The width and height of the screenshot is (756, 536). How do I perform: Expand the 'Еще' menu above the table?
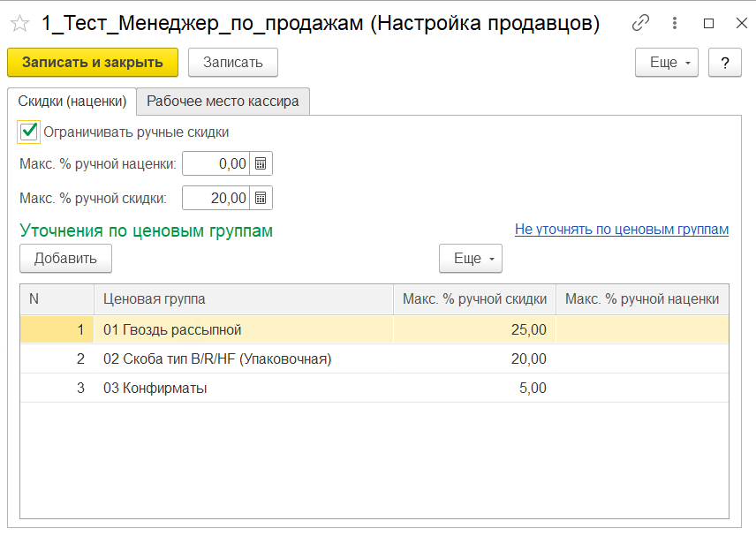pos(470,259)
